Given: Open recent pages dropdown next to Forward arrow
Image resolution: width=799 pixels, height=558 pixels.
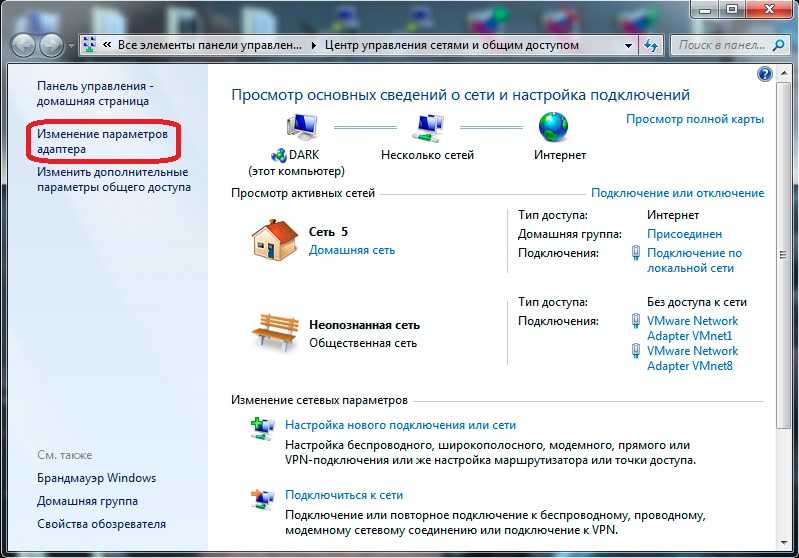Looking at the screenshot, I should click(70, 46).
